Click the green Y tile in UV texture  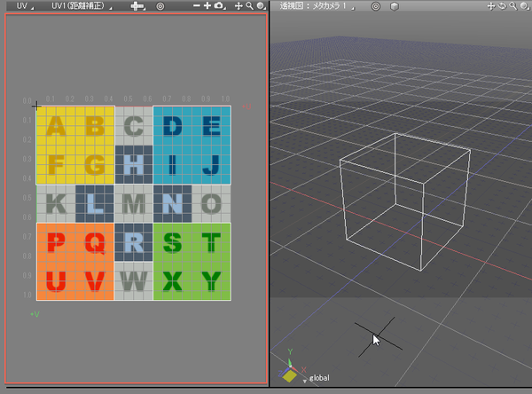click(x=210, y=281)
